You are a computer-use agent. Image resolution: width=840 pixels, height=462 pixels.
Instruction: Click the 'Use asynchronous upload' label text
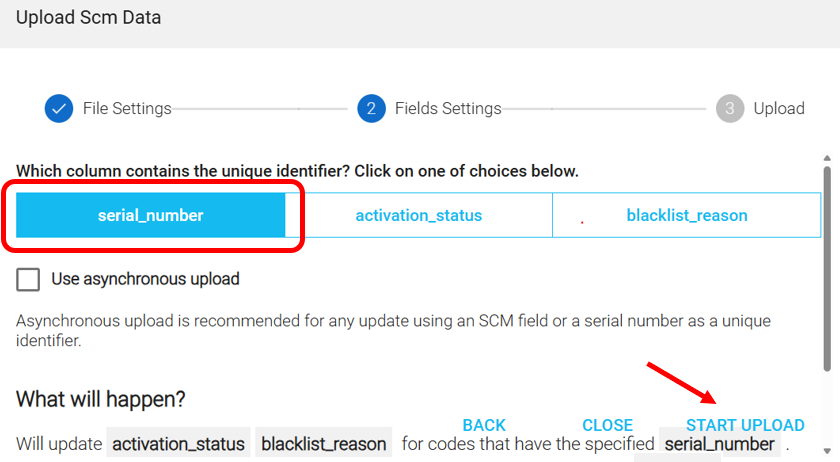[145, 279]
